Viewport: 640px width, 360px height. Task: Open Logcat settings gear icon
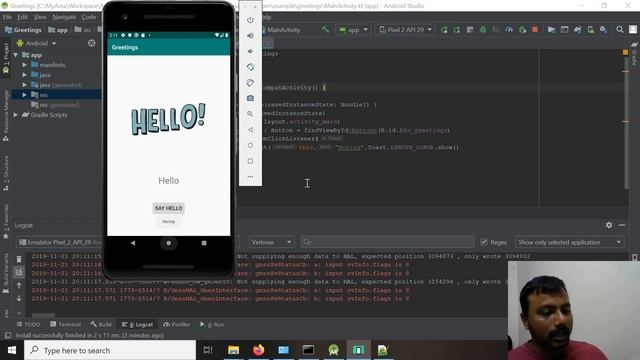tap(609, 225)
